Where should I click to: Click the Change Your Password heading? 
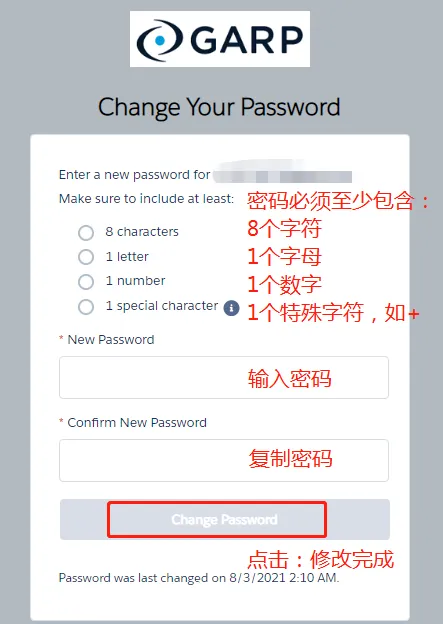coord(219,107)
